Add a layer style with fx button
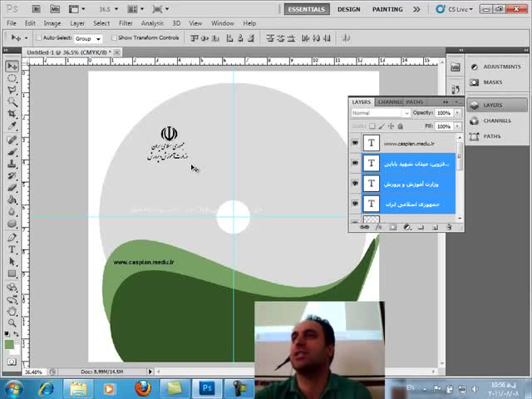 click(379, 227)
